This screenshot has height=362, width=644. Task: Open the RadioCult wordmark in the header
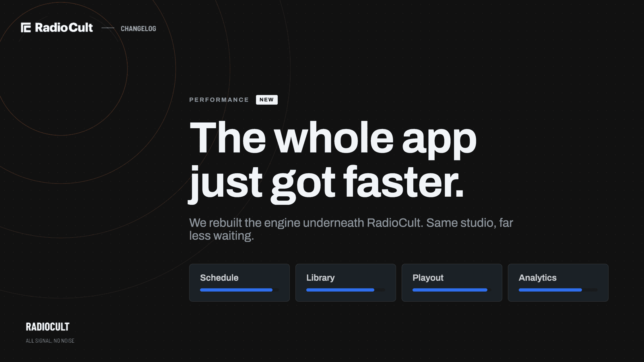(x=64, y=27)
